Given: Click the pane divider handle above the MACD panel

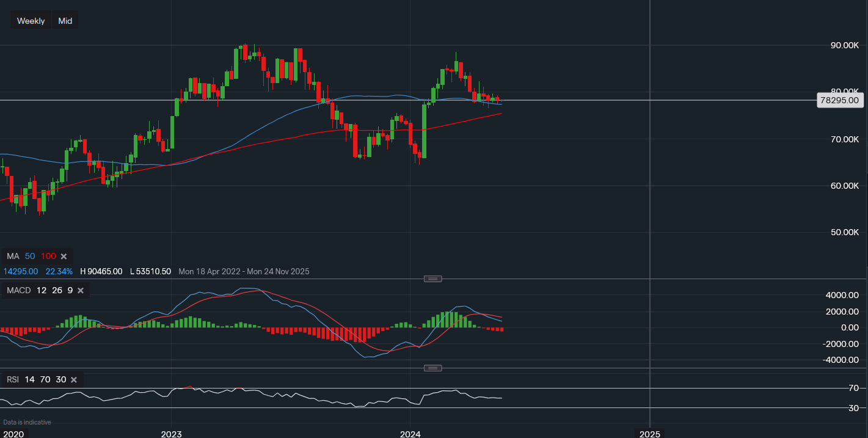Looking at the screenshot, I should point(432,279).
